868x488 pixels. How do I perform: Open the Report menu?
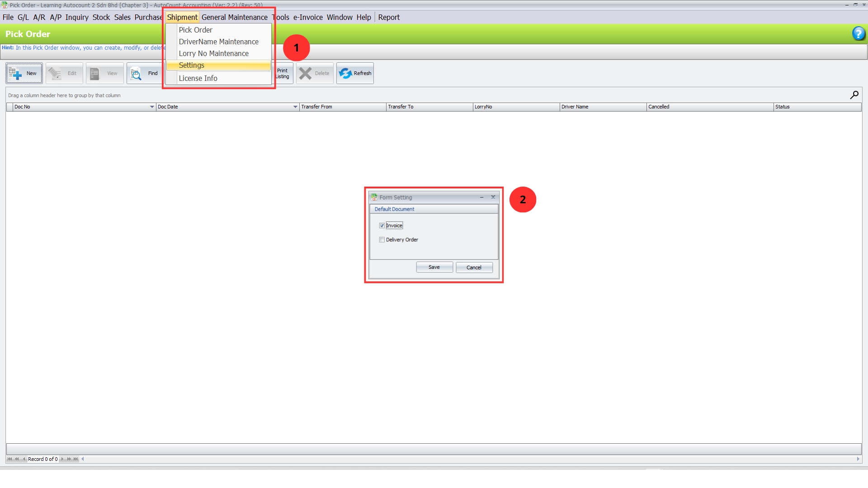click(389, 17)
